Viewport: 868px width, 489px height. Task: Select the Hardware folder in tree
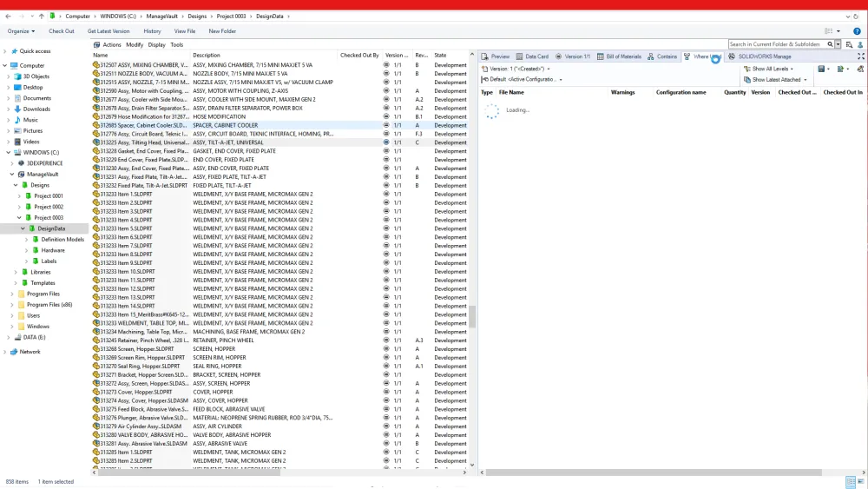53,250
